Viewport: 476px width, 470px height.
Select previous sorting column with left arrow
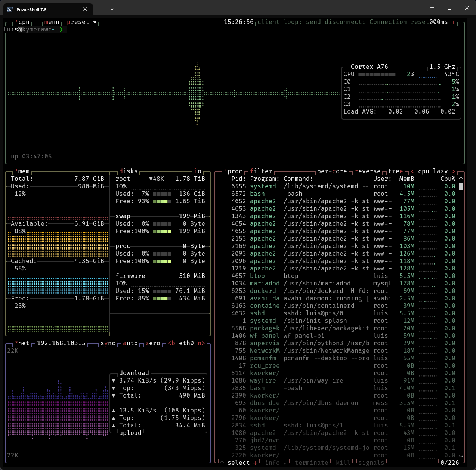click(412, 171)
